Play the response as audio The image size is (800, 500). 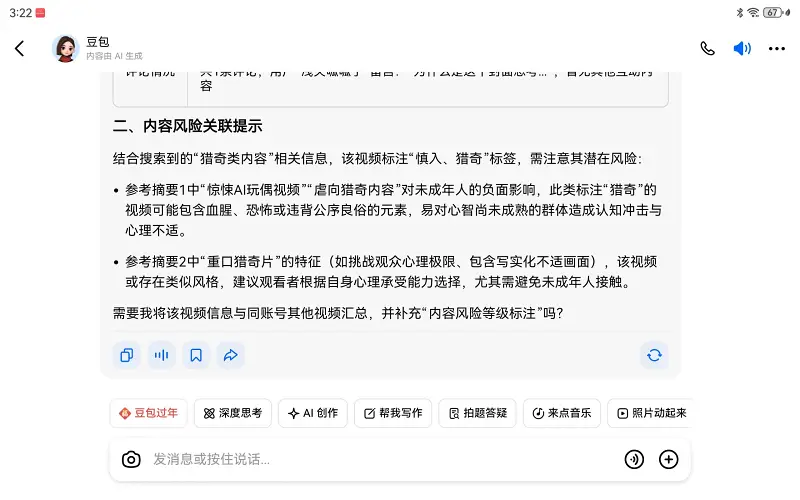(161, 355)
